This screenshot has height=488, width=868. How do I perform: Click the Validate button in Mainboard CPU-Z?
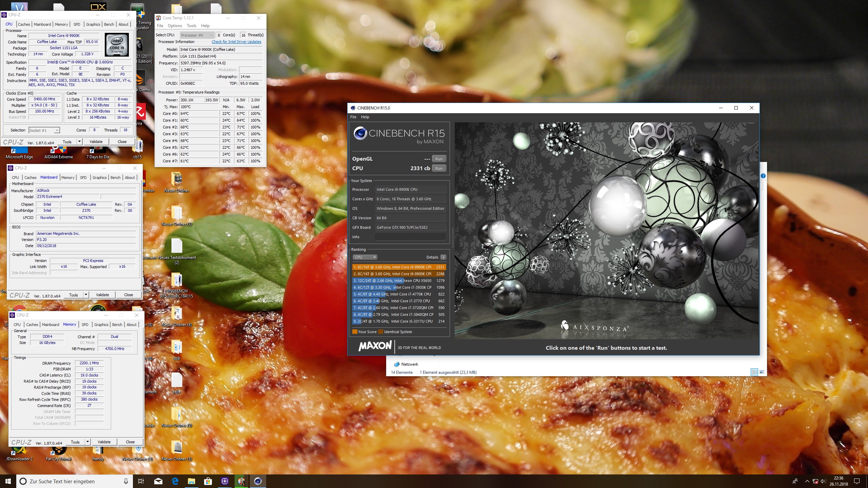pos(102,295)
